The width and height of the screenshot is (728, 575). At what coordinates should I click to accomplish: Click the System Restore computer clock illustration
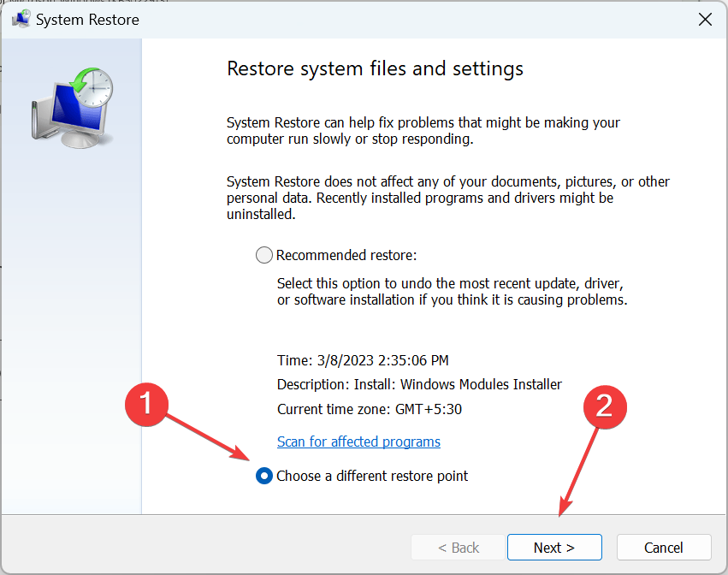[x=72, y=108]
